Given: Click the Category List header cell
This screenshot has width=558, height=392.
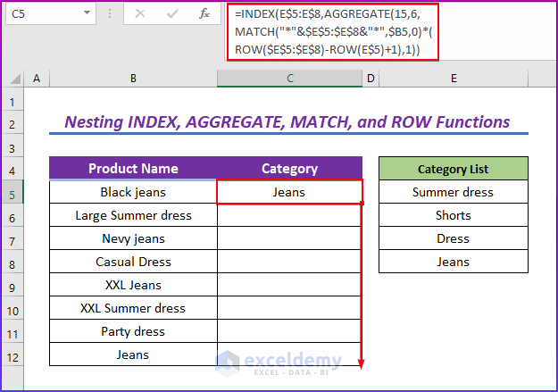Looking at the screenshot, I should 454,169.
